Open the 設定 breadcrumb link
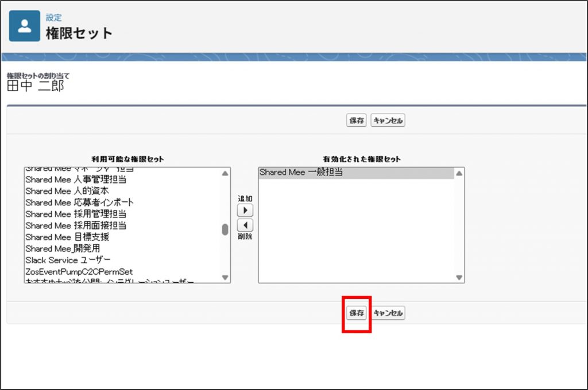The width and height of the screenshot is (588, 390). click(x=54, y=18)
